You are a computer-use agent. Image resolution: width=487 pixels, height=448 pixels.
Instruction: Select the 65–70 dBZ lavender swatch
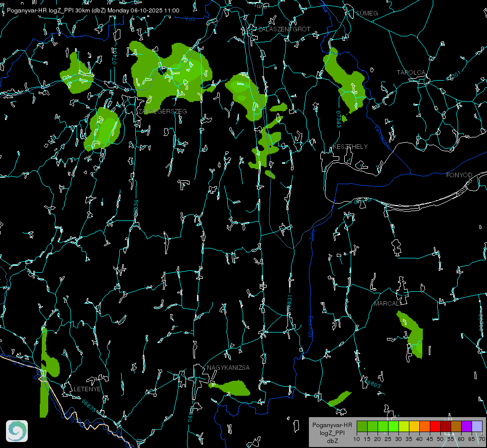pyautogui.click(x=477, y=426)
